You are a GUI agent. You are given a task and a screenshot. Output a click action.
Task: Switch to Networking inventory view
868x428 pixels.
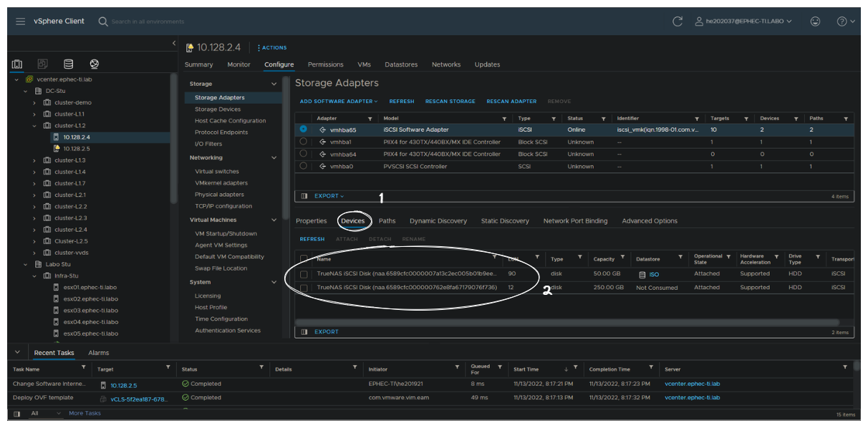tap(95, 64)
